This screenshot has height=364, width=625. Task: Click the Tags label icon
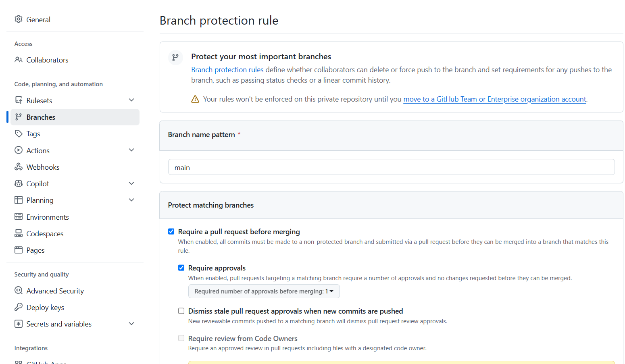[19, 133]
